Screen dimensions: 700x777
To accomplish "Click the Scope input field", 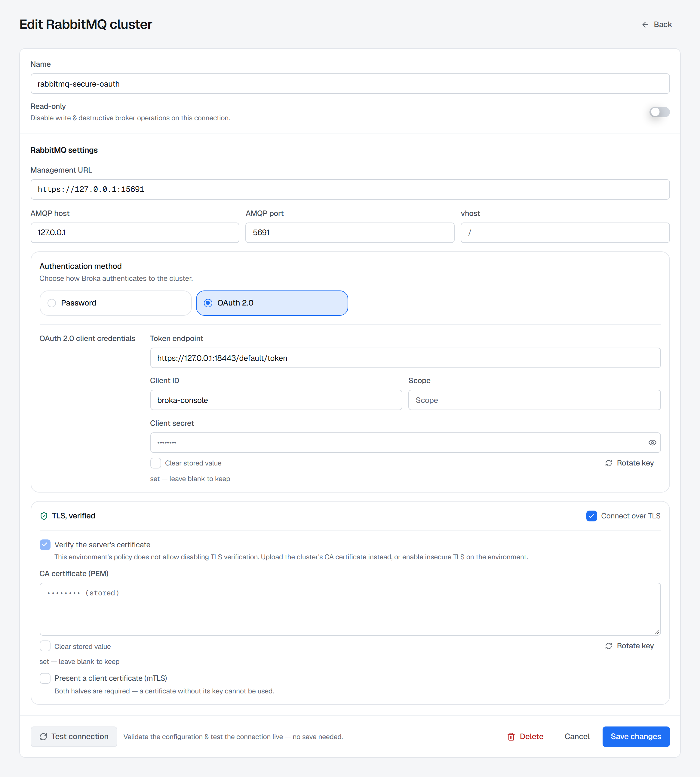I will point(535,400).
